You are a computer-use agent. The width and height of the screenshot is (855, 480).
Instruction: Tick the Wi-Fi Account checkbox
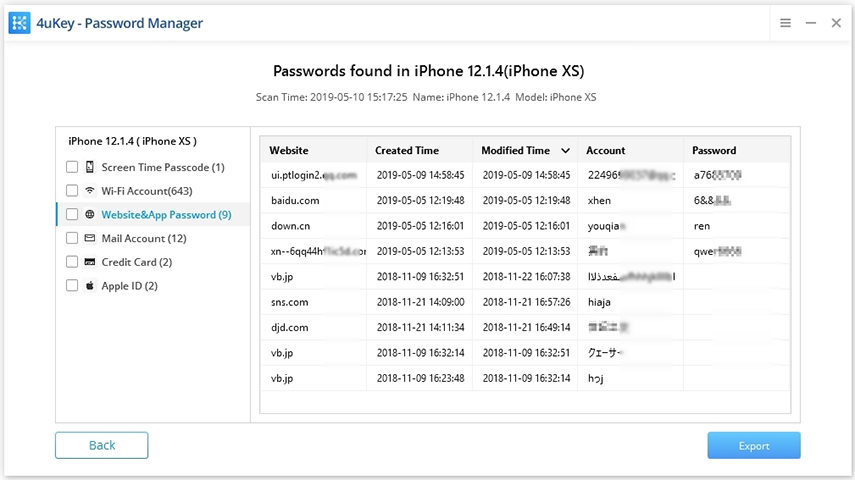click(x=72, y=191)
